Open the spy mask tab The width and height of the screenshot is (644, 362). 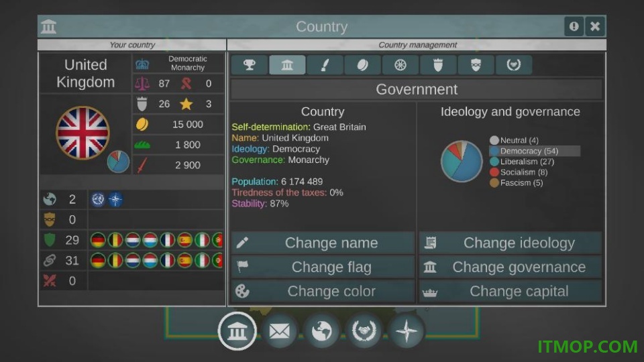(476, 65)
